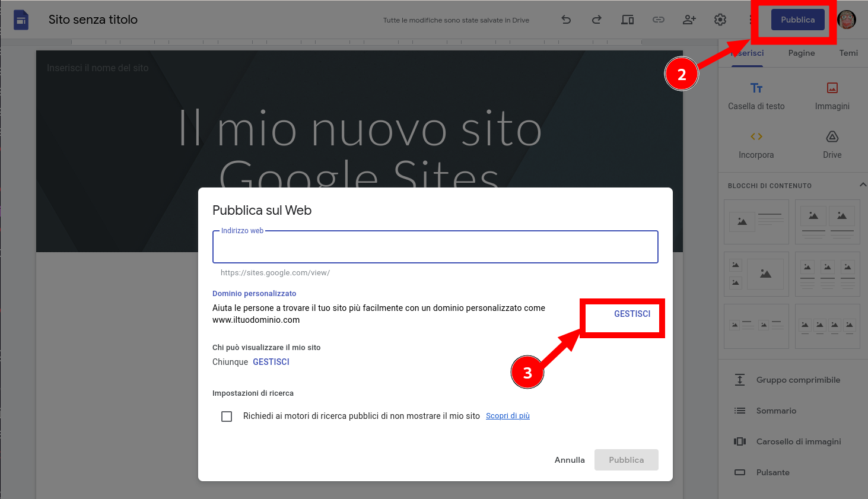868x499 pixels.
Task: Check the search engines hide site checkbox
Action: 227,417
